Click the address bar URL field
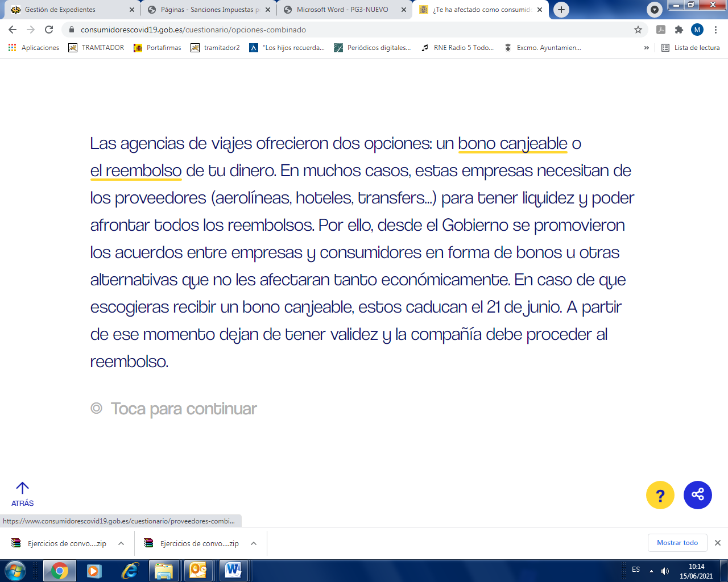 341,30
